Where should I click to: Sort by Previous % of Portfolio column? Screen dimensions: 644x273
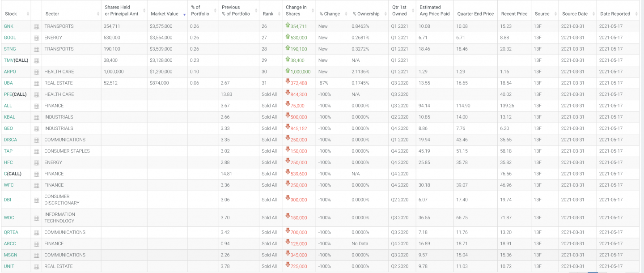238,10
